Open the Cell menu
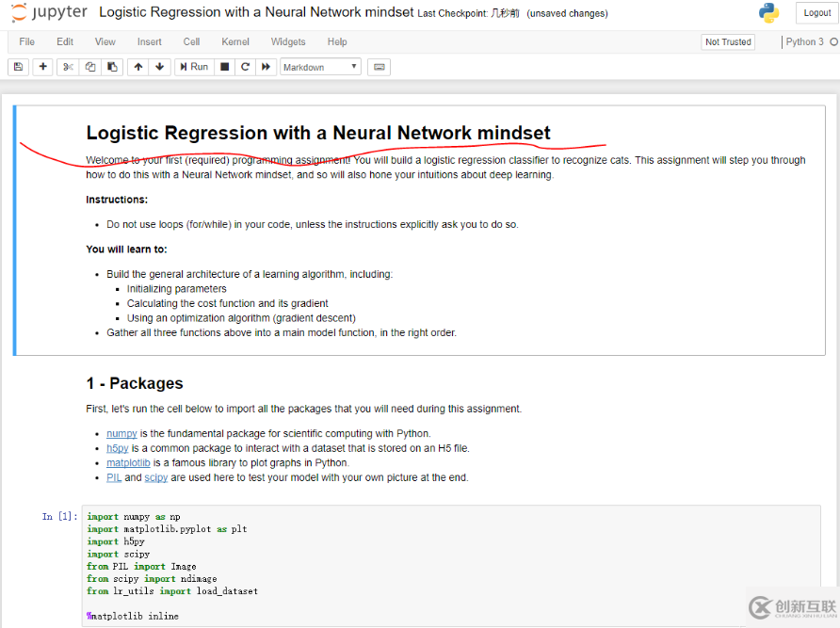The height and width of the screenshot is (628, 840). point(191,41)
